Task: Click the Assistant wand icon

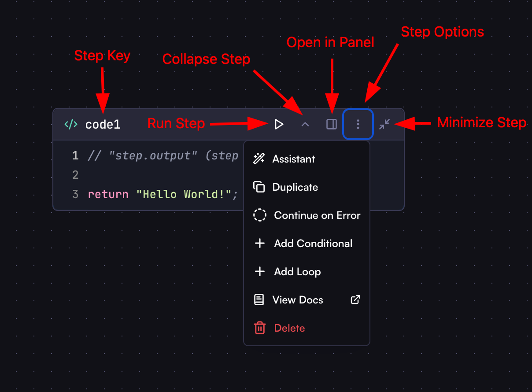Action: pyautogui.click(x=259, y=159)
